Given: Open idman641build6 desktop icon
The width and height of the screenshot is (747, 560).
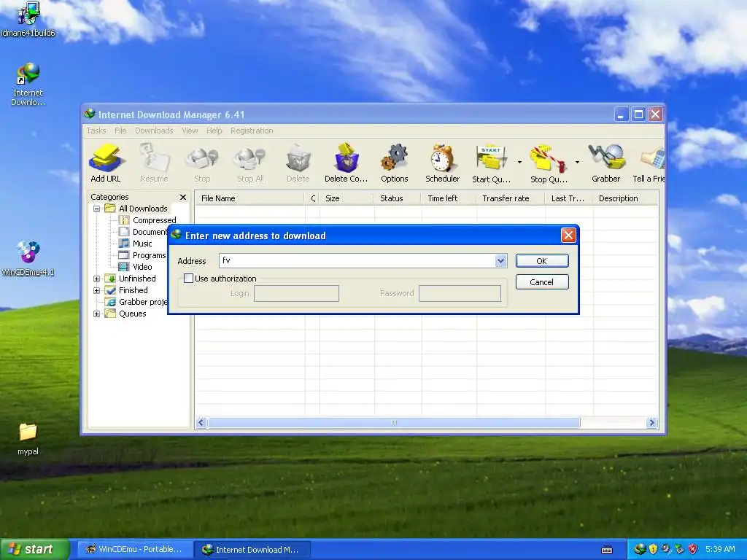Looking at the screenshot, I should tap(28, 19).
